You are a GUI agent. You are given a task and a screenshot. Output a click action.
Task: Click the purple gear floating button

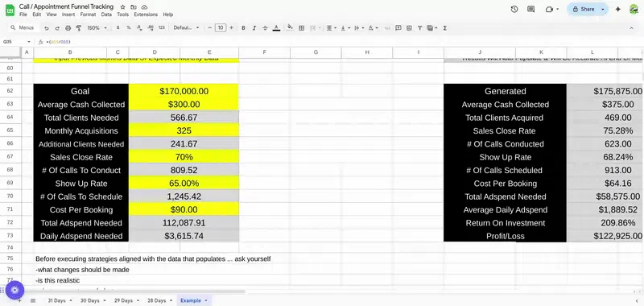coord(14,291)
